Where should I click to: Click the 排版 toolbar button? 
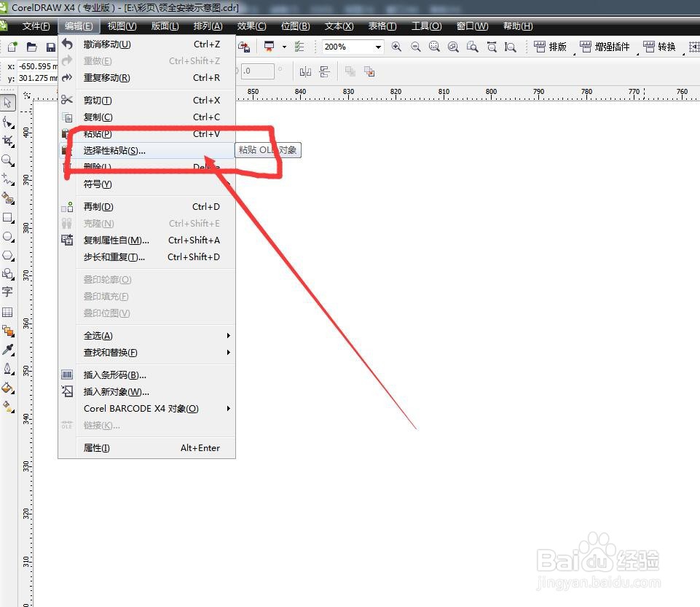(551, 47)
